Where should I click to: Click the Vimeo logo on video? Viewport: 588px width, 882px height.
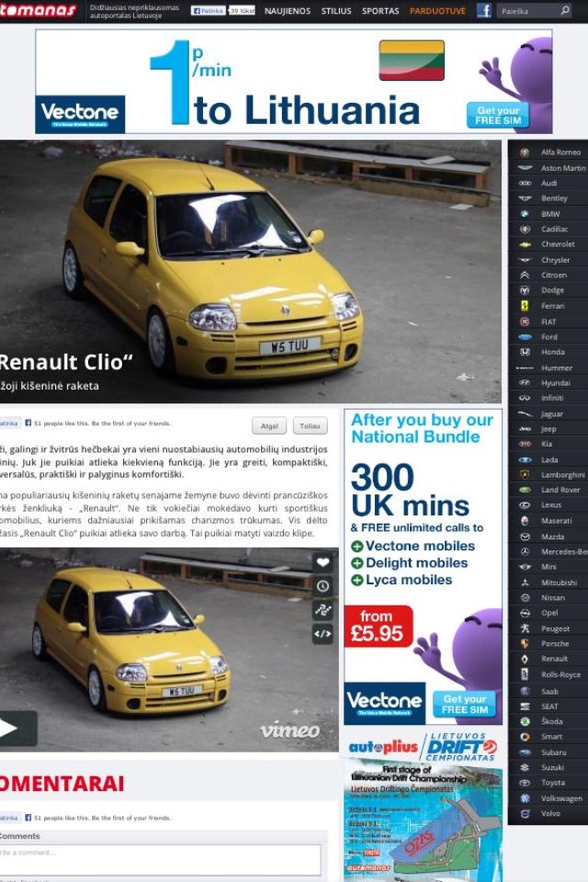(289, 730)
